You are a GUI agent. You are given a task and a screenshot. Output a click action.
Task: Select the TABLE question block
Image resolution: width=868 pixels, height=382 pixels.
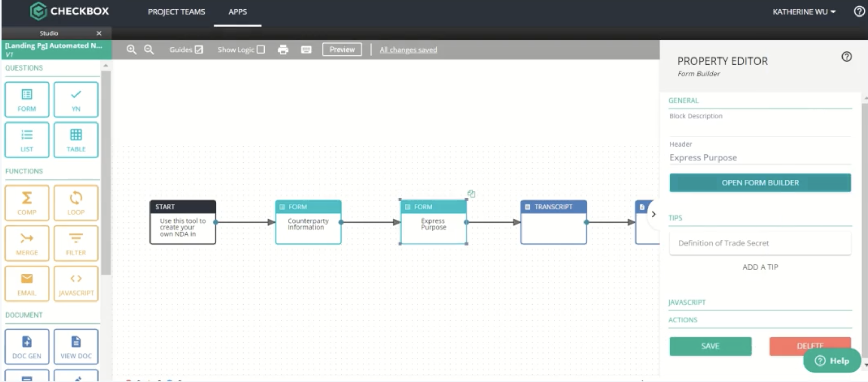tap(76, 140)
